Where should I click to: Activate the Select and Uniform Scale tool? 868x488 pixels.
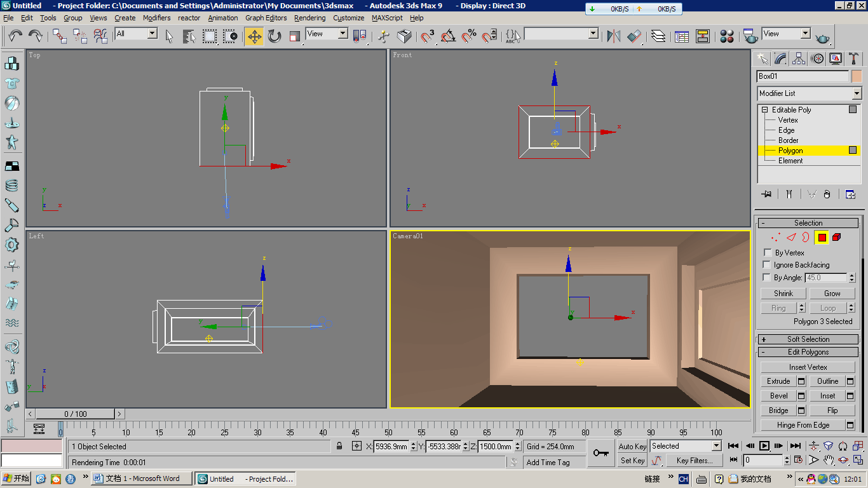pos(295,36)
